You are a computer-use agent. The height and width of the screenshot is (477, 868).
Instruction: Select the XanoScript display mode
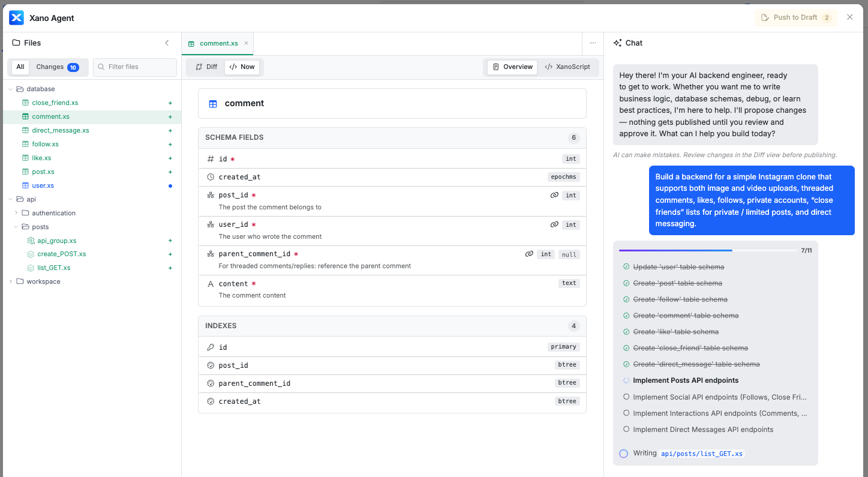567,67
